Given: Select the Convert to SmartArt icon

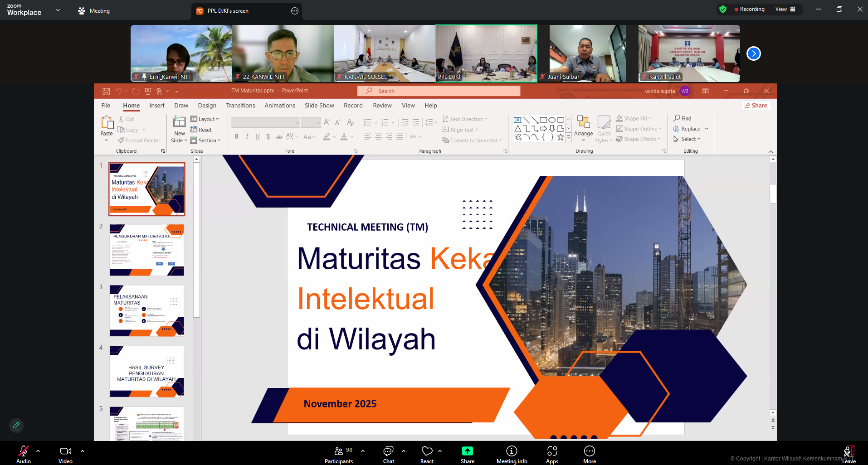Looking at the screenshot, I should click(x=472, y=140).
